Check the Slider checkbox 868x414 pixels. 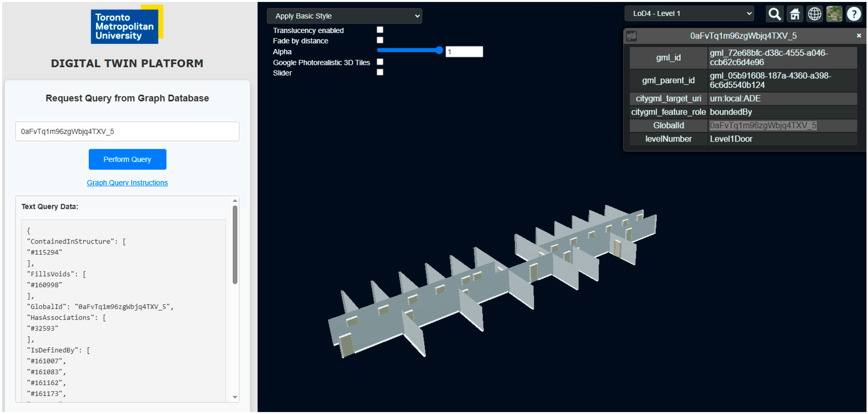coord(380,73)
